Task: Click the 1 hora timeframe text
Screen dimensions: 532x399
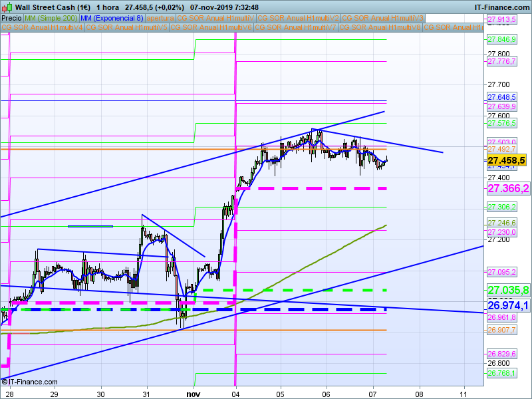Action: pos(108,7)
